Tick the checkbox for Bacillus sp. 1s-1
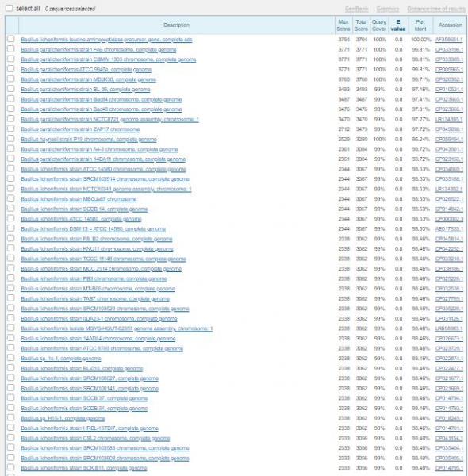The image size is (468, 476). point(10,358)
